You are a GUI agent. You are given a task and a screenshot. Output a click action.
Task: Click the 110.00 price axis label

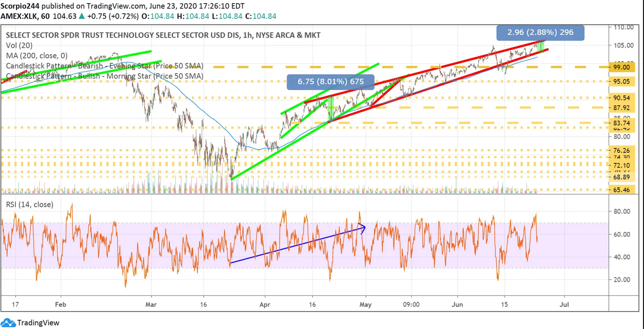click(x=624, y=27)
